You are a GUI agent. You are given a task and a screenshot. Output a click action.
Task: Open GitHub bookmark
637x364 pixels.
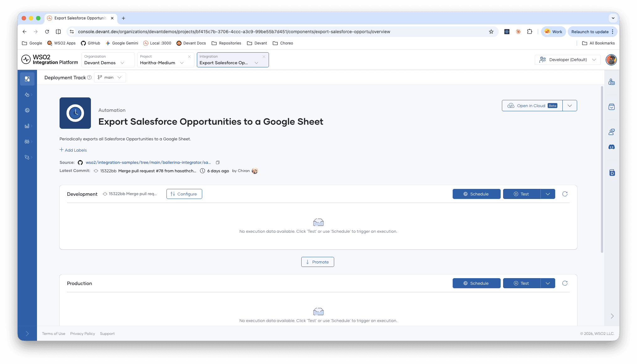pyautogui.click(x=91, y=43)
